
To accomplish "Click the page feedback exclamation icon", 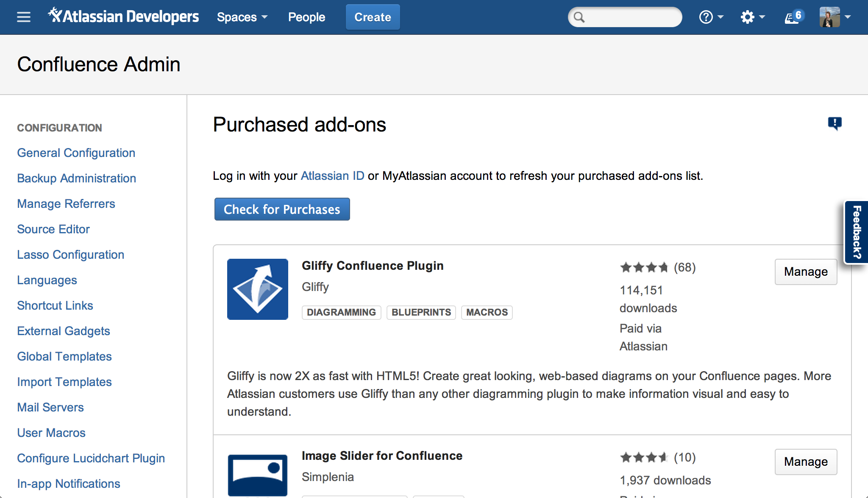I will pyautogui.click(x=835, y=123).
